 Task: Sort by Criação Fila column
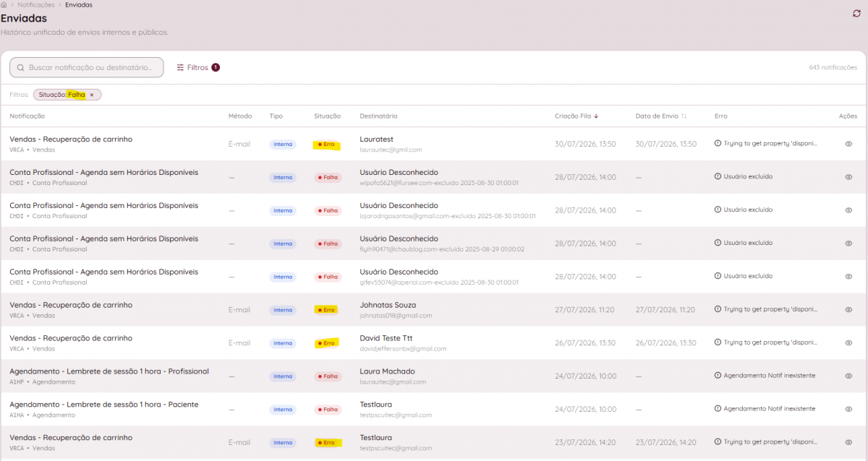[576, 116]
